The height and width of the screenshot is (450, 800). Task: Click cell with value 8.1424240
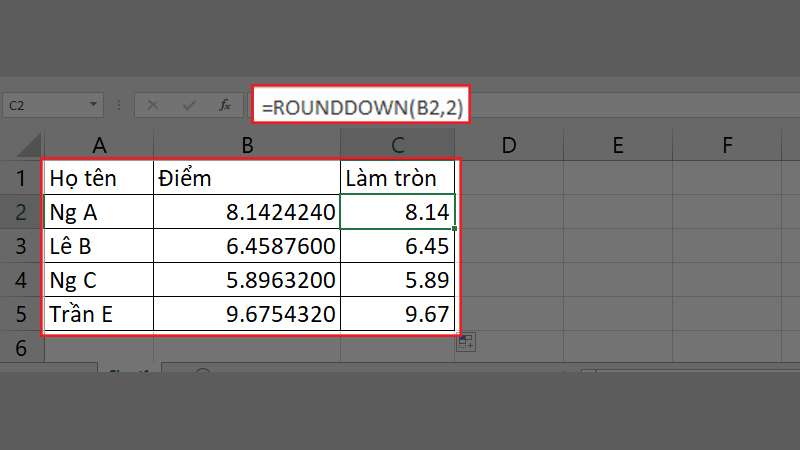247,212
